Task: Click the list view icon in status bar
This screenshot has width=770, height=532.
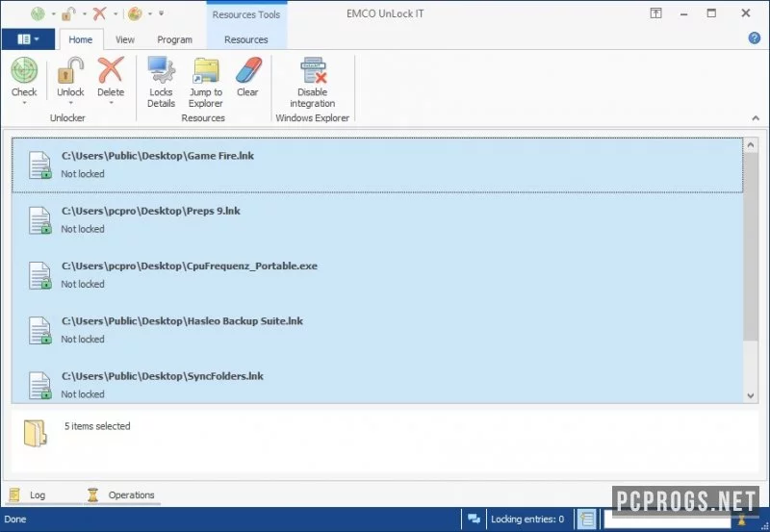Action: coord(587,519)
